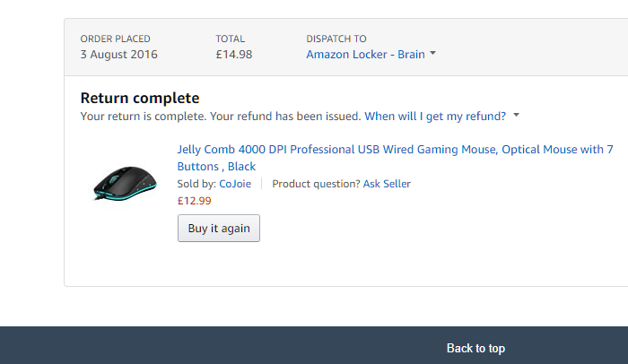Click the 'When will I get my refund?' link
Viewport: 628px width, 364px height.
pos(435,117)
